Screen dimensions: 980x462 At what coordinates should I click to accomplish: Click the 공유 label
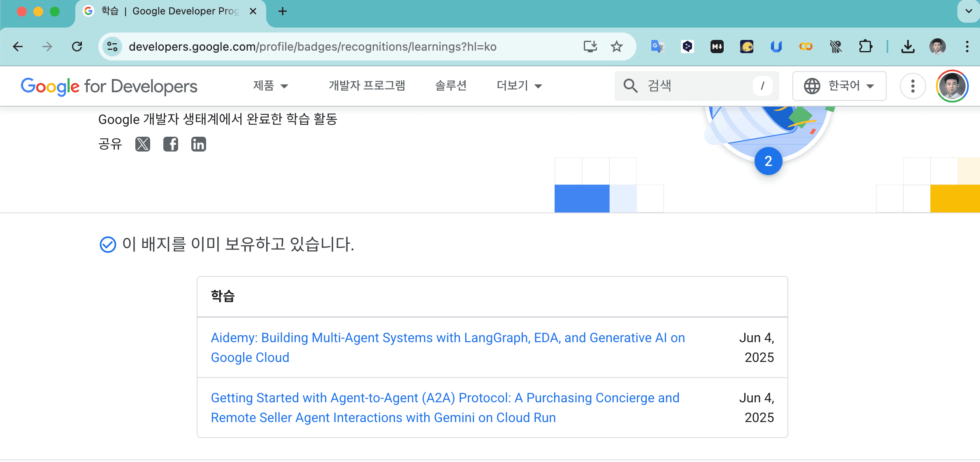(x=110, y=144)
